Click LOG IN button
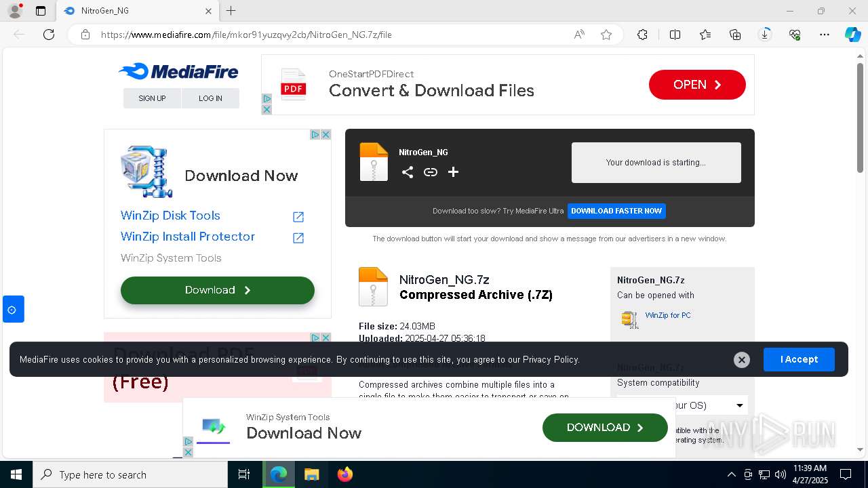This screenshot has width=868, height=488. pos(210,98)
